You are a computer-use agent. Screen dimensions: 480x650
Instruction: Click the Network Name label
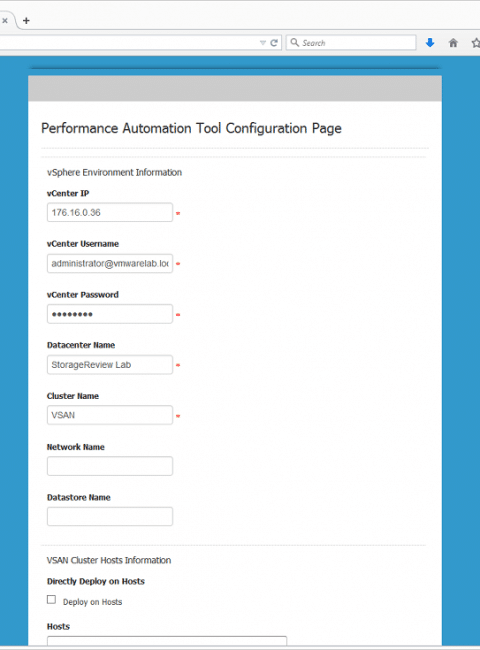coord(76,447)
